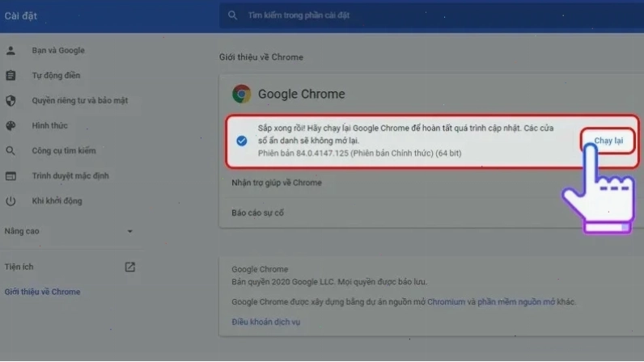644x362 pixels.
Task: Click the external link icon next to Tiện ích
Action: pos(129,267)
